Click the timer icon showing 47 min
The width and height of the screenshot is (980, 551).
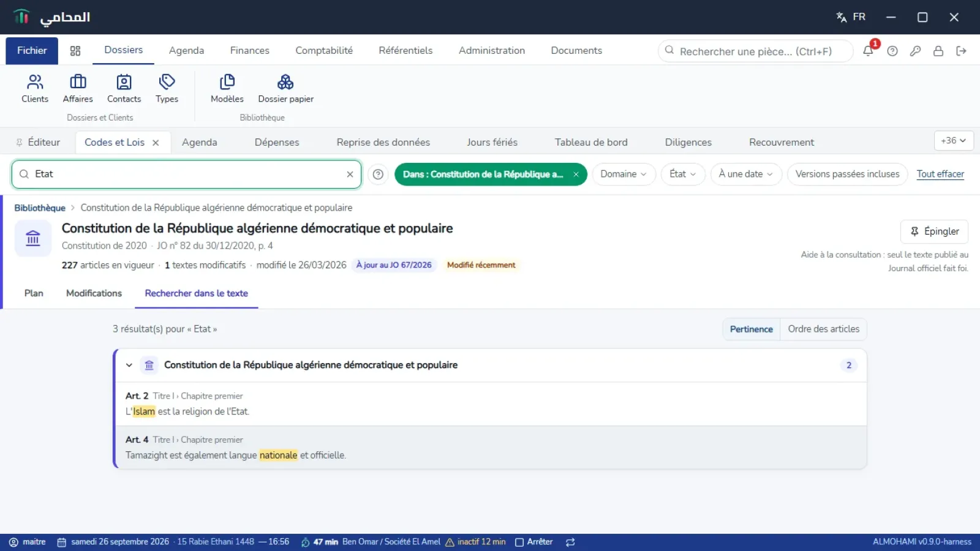[x=305, y=542]
